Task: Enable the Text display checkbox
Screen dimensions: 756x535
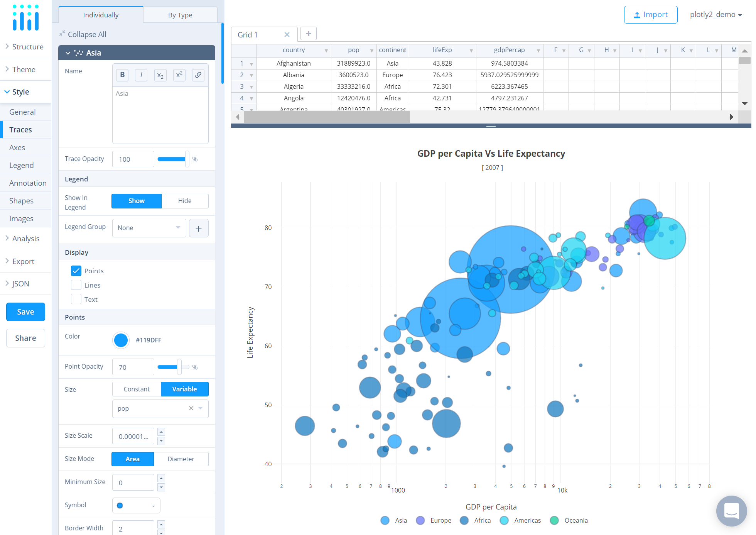Action: pos(76,300)
